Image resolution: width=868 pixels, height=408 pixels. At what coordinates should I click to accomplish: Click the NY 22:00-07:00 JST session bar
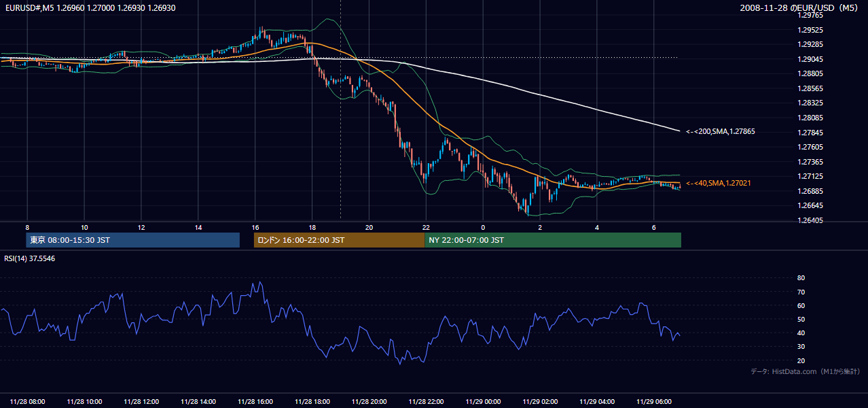553,240
